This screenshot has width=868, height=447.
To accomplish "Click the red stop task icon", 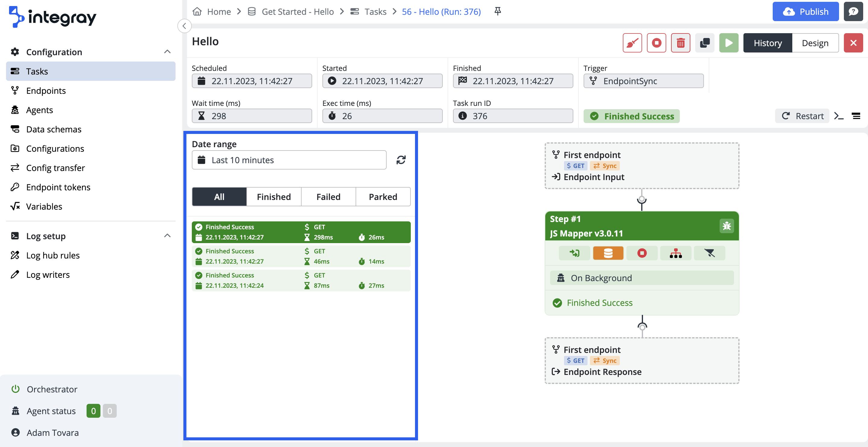I will [x=656, y=43].
